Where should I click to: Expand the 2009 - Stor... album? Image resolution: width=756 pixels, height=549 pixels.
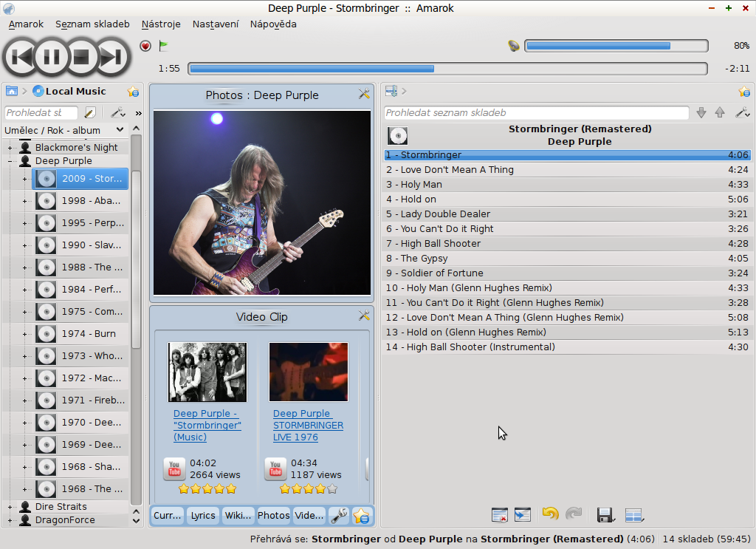(x=24, y=179)
